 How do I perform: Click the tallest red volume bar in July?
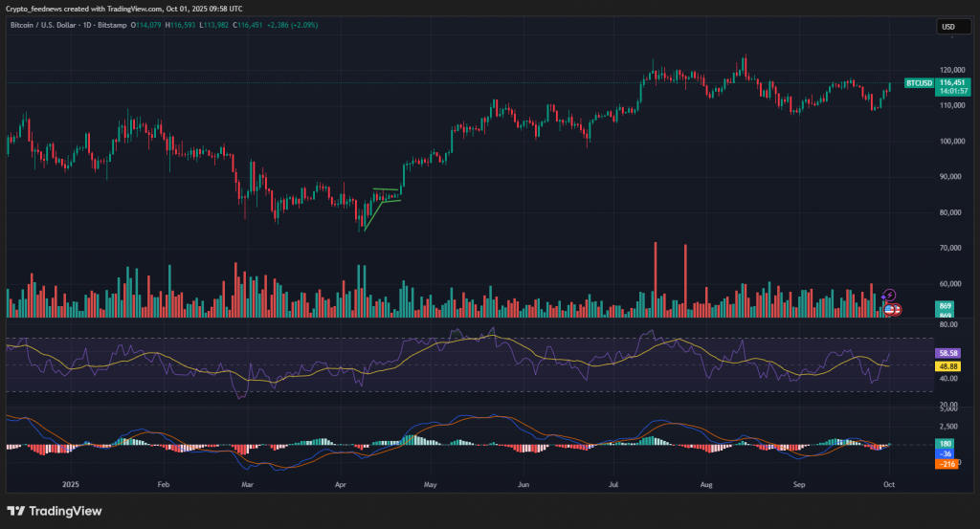coord(656,277)
